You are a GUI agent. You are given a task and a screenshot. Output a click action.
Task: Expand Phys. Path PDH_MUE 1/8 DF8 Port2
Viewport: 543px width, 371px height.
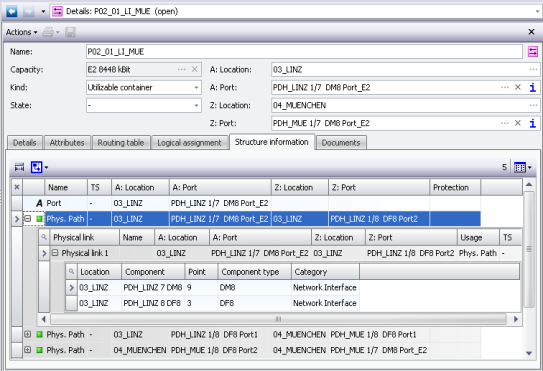pyautogui.click(x=27, y=350)
